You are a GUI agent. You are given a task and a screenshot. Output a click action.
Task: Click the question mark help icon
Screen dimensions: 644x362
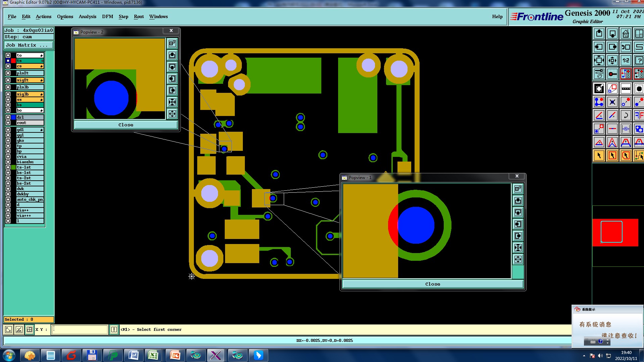point(639,60)
